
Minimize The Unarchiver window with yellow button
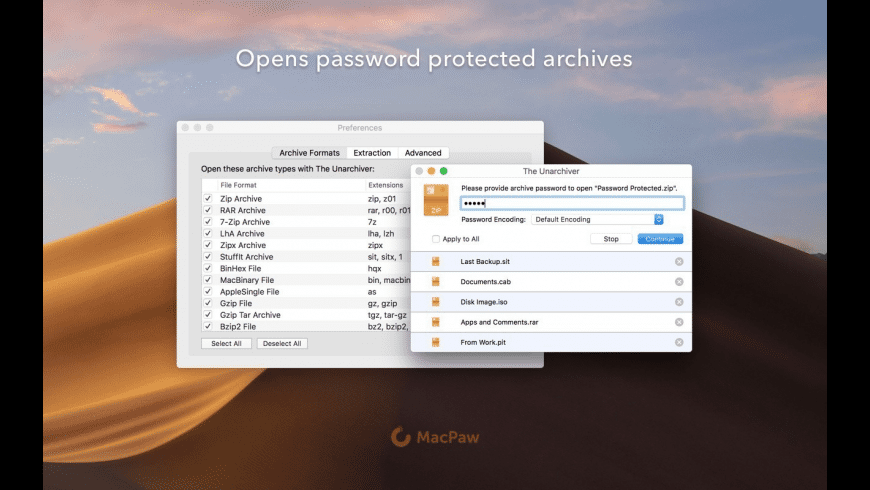(x=431, y=171)
